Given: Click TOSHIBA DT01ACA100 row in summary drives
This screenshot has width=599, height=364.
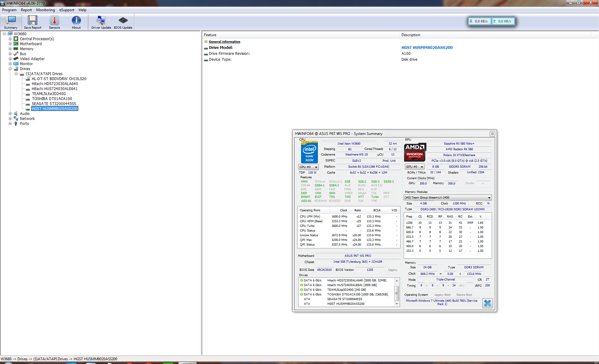Looking at the screenshot, I should pyautogui.click(x=346, y=295).
